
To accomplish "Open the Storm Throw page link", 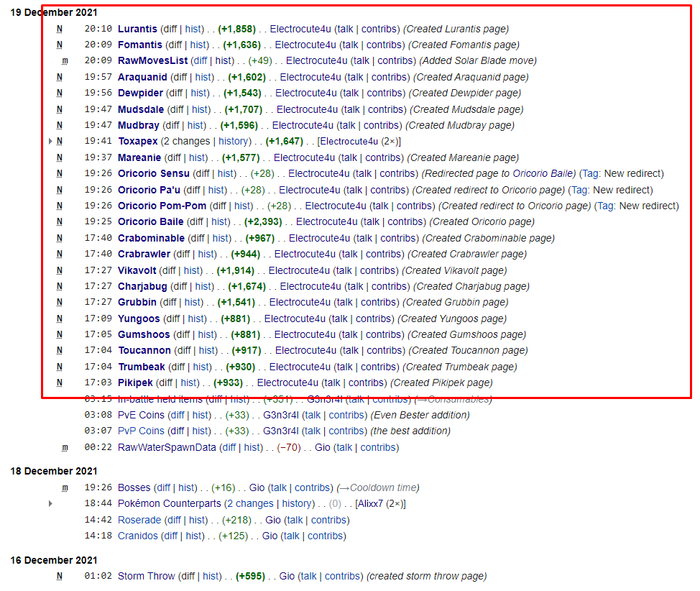I will click(146, 577).
